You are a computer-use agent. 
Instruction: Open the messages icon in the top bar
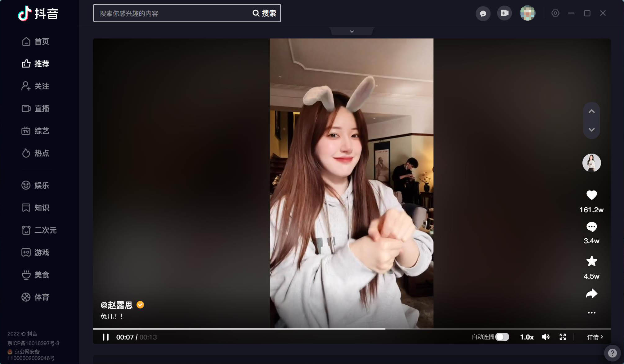point(483,13)
